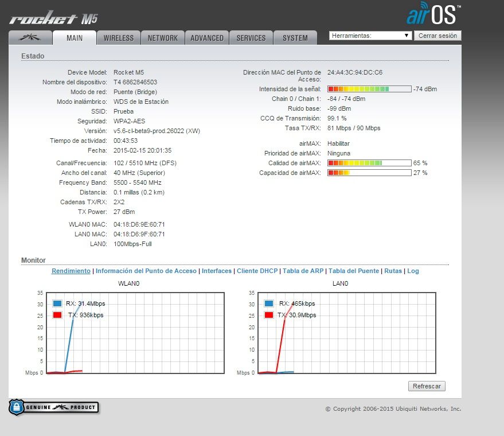Click red TX legend square in LAN0 chart

[x=269, y=315]
